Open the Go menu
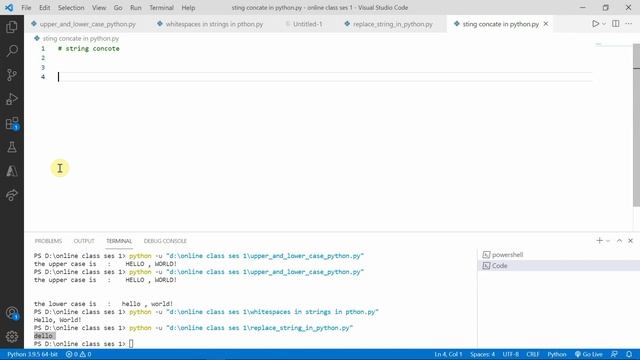The image size is (640, 360). 118,8
